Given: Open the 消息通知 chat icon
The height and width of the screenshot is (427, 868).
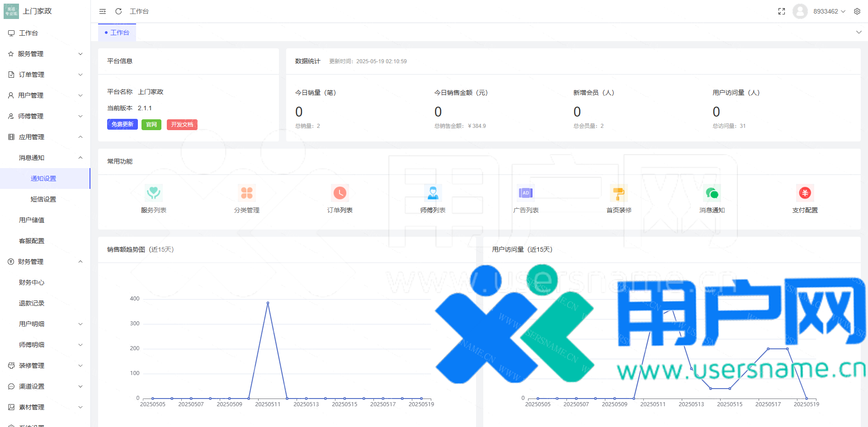Looking at the screenshot, I should point(712,193).
